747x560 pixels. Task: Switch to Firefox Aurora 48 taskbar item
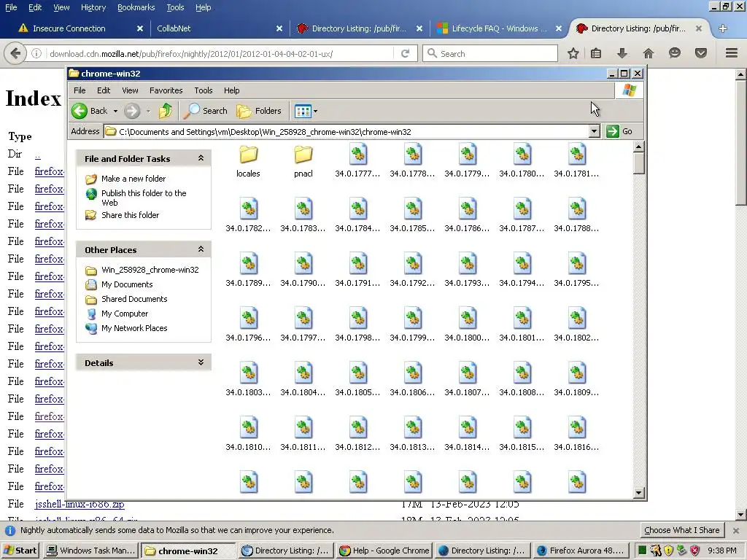coord(582,551)
